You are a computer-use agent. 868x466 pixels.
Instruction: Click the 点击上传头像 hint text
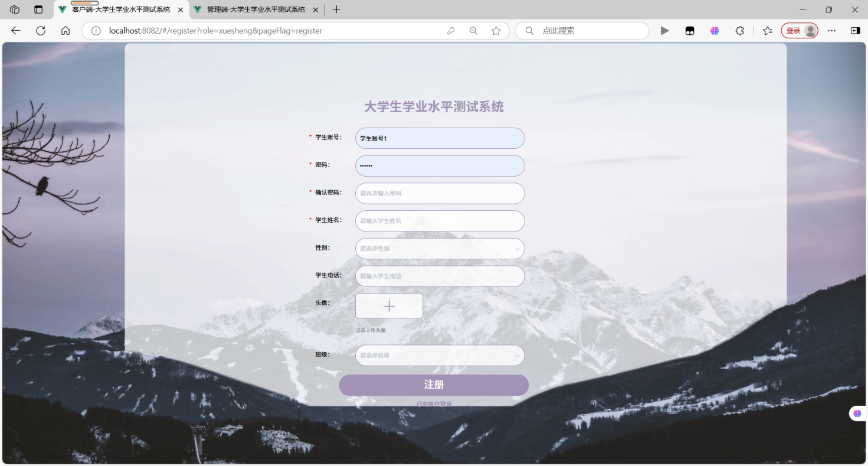(x=371, y=330)
